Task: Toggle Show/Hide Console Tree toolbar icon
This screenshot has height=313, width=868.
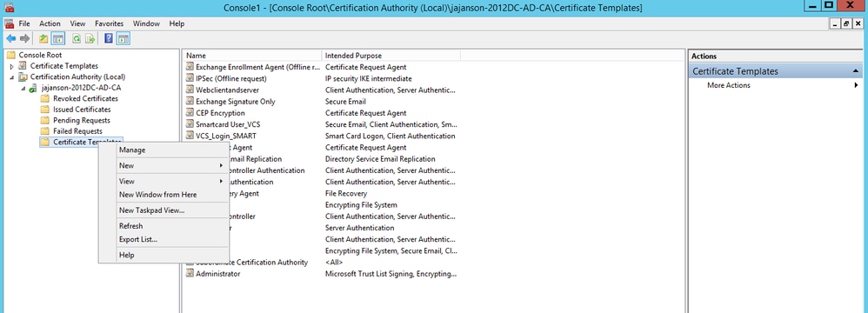Action: tap(58, 39)
